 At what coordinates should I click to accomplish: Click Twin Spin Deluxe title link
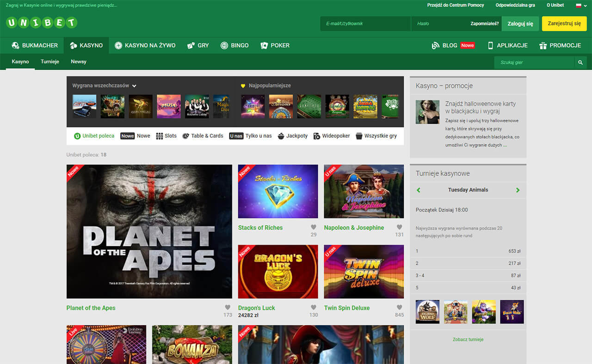[347, 308]
